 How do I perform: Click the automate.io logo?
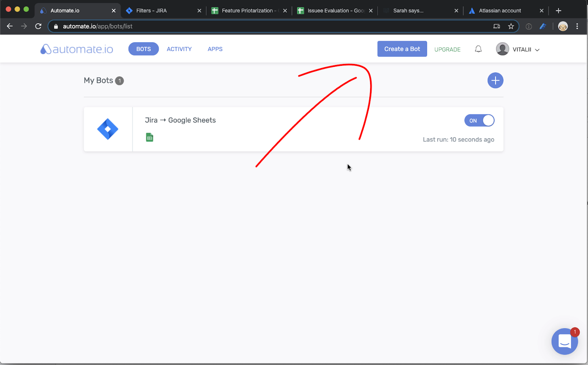click(x=77, y=49)
